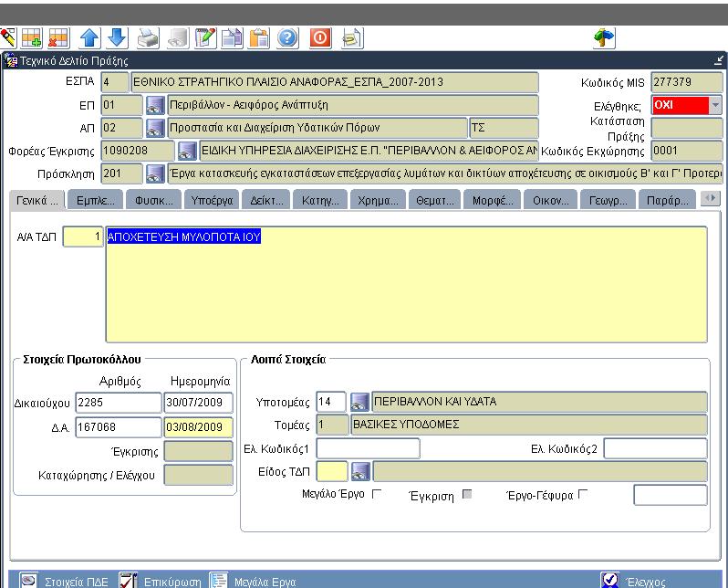Switch to the Οικον... tab

(x=551, y=200)
